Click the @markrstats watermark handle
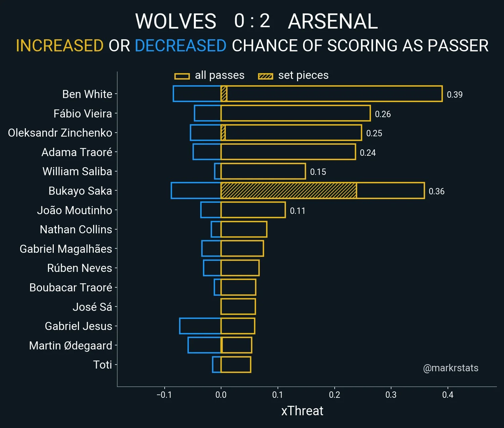This screenshot has height=428, width=504. tap(451, 368)
